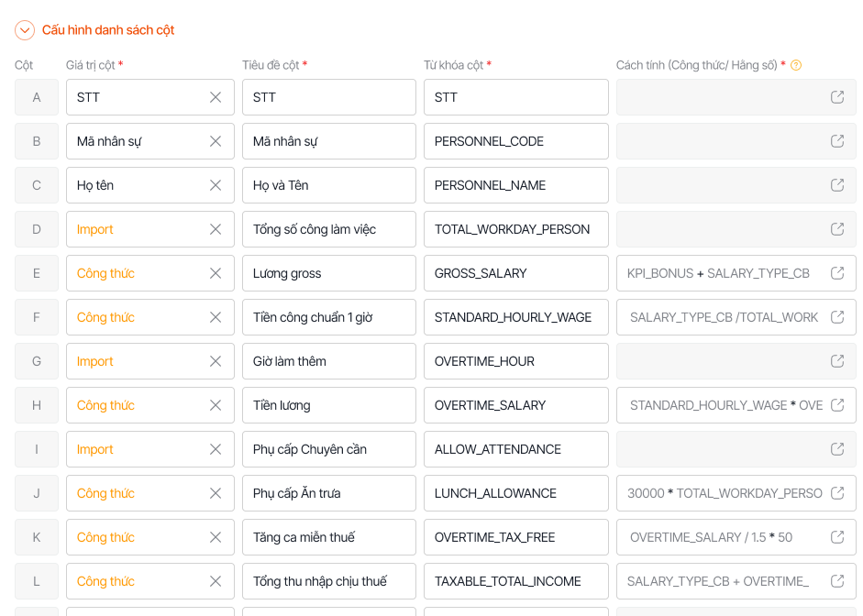Remove the Import value in row D
Viewport: 863px width, 616px height.
pos(216,229)
